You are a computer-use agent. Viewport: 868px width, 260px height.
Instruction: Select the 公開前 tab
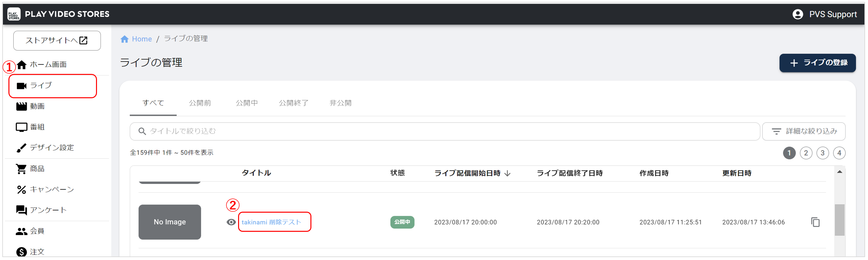pos(200,103)
